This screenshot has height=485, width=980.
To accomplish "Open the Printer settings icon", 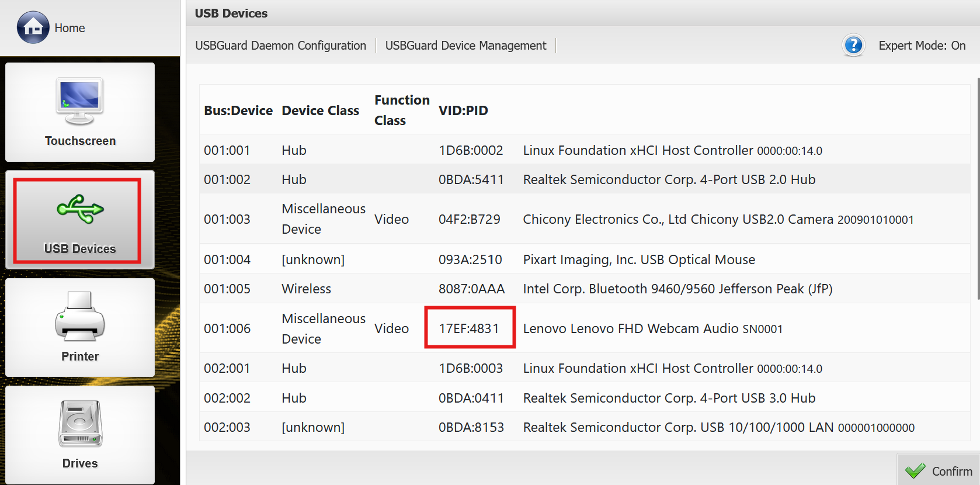I will pos(80,317).
